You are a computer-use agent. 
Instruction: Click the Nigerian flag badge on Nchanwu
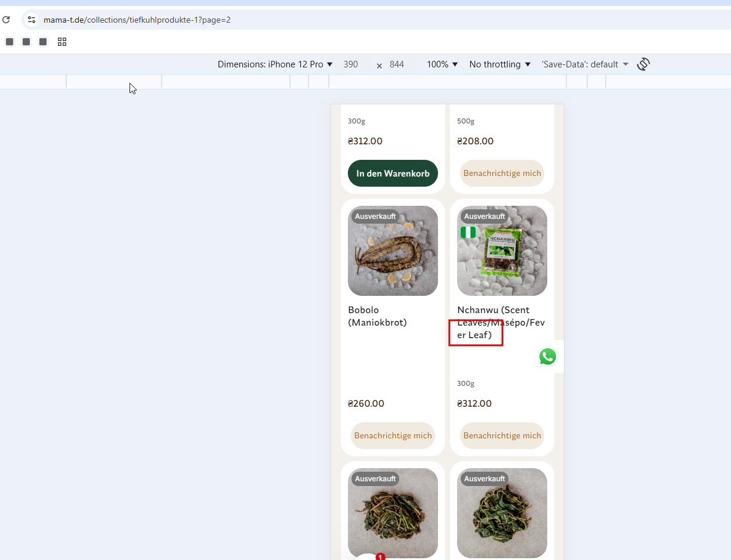click(x=468, y=232)
